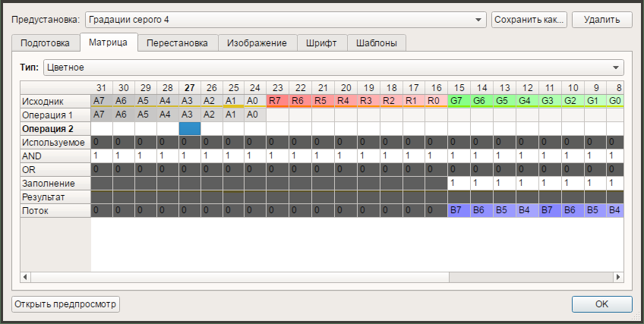Switch to the Шаблоны tab
Image resolution: width=644 pixels, height=324 pixels.
click(377, 43)
